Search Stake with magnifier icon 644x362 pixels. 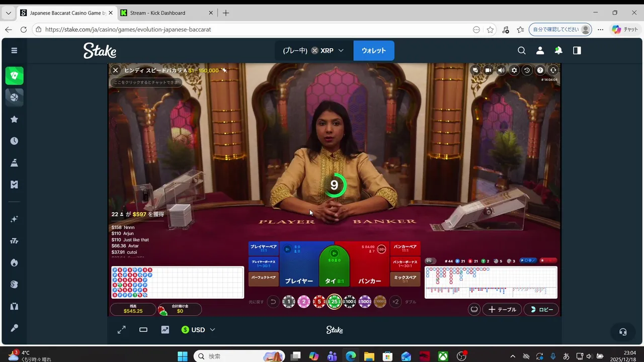[522, 50]
